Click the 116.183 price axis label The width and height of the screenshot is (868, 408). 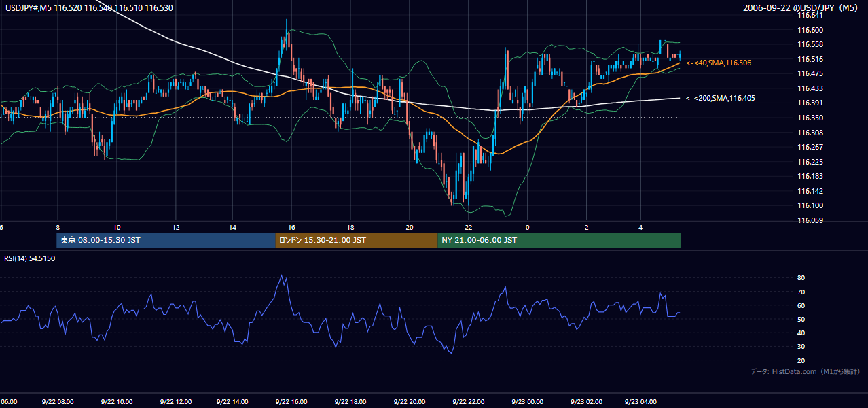click(x=811, y=176)
